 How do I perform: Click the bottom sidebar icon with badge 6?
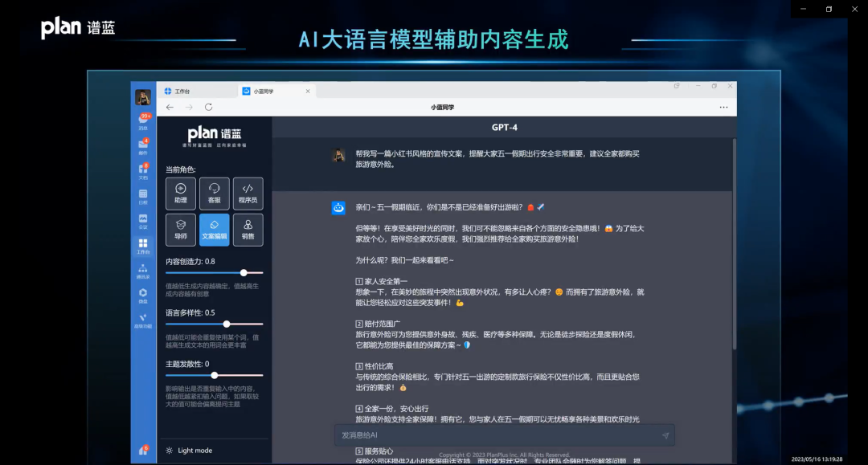tap(143, 450)
